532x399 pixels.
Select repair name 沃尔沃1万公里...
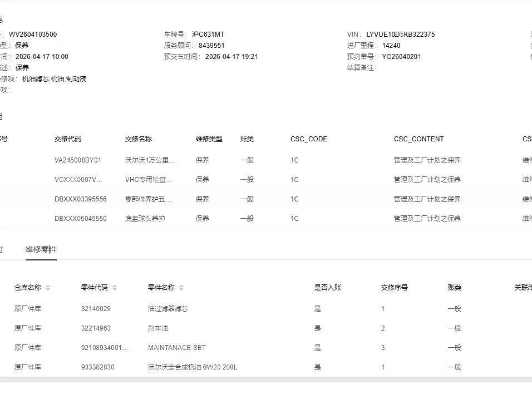[x=150, y=160]
